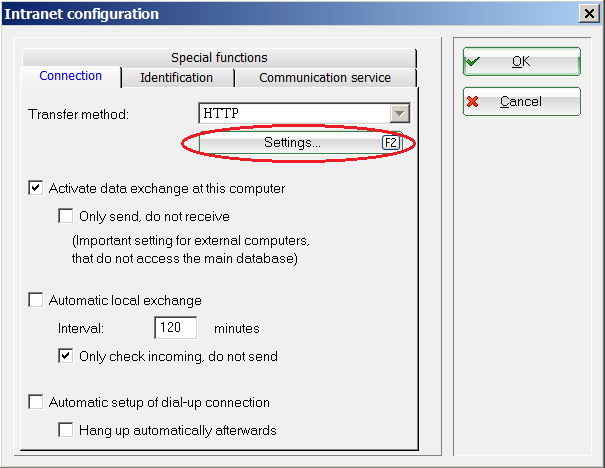
Task: Enable Only send, do not receive
Action: pos(66,216)
